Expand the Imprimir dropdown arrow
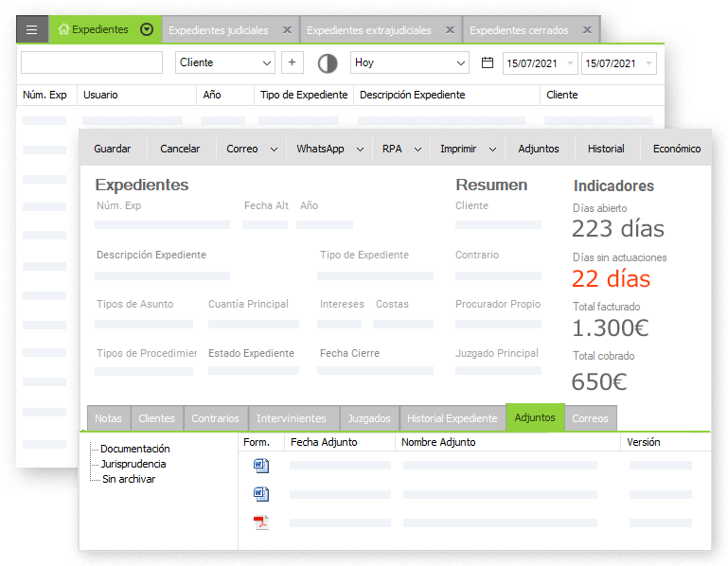This screenshot has width=728, height=566. pyautogui.click(x=493, y=150)
